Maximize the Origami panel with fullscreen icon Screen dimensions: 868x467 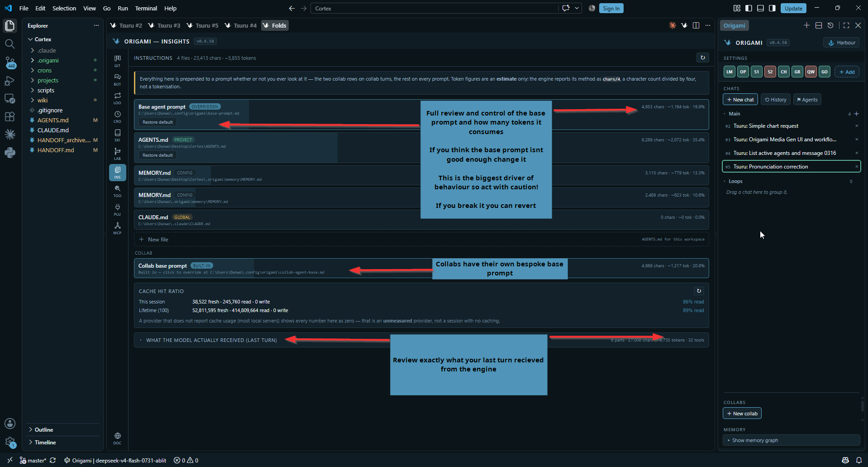[x=846, y=25]
